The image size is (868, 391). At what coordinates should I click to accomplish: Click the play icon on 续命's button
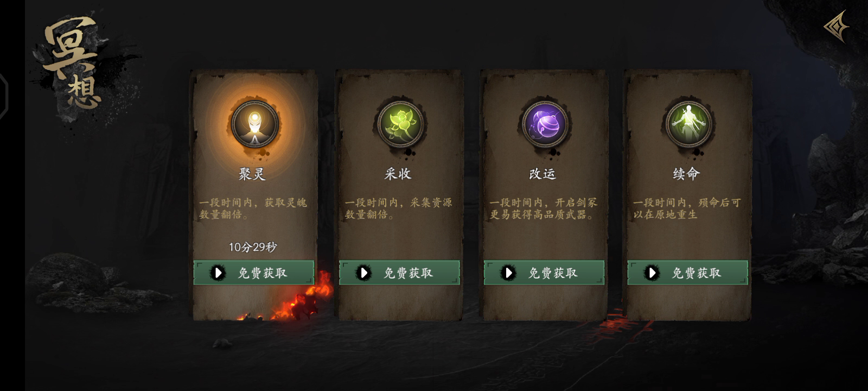tap(652, 273)
